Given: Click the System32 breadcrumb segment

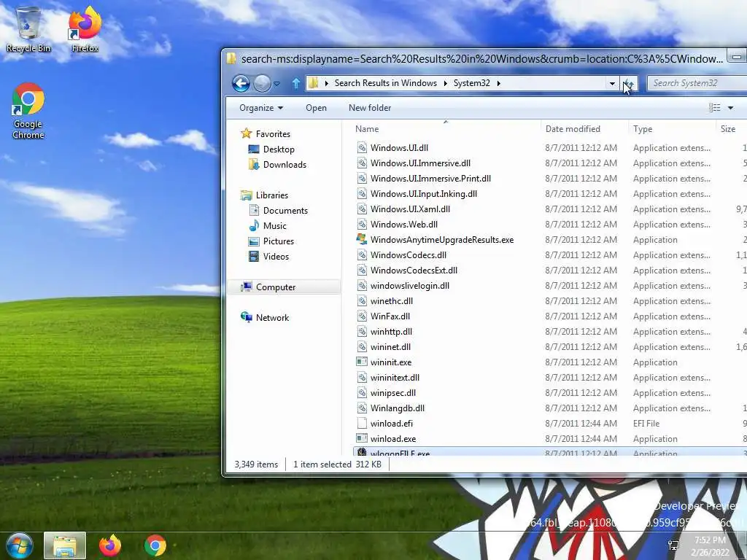Looking at the screenshot, I should click(472, 83).
